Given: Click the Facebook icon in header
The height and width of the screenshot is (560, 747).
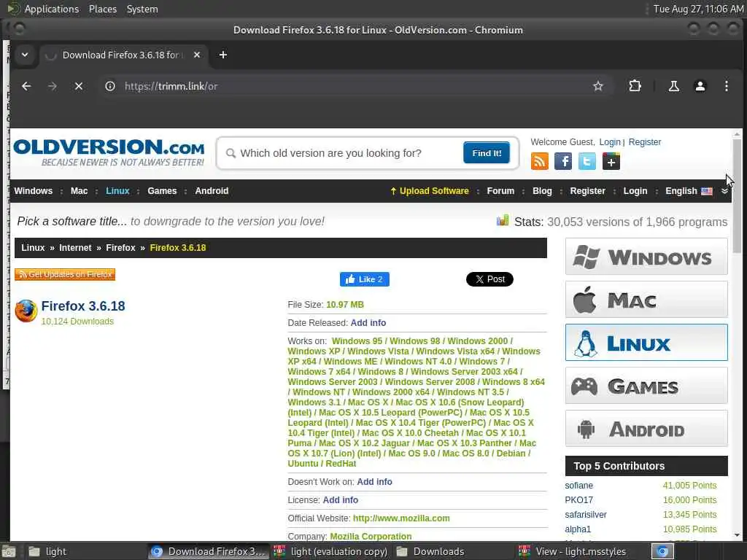Looking at the screenshot, I should point(563,161).
